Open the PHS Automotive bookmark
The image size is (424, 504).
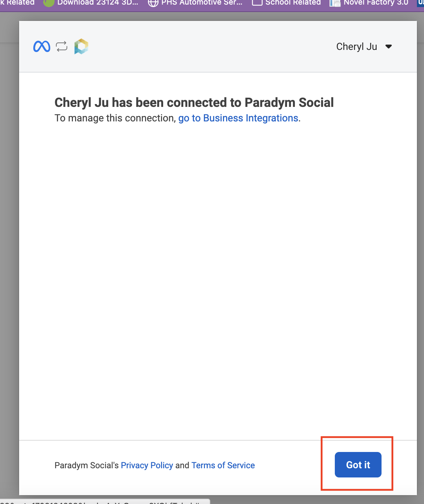(x=195, y=2)
